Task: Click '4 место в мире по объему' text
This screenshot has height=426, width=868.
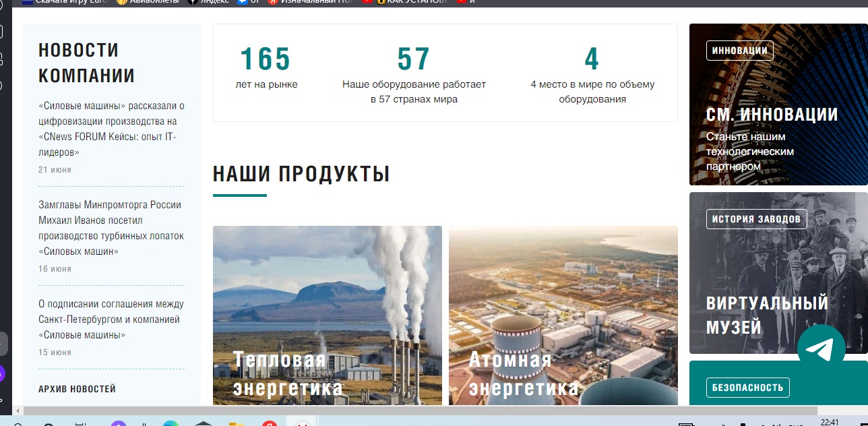Action: tap(592, 92)
